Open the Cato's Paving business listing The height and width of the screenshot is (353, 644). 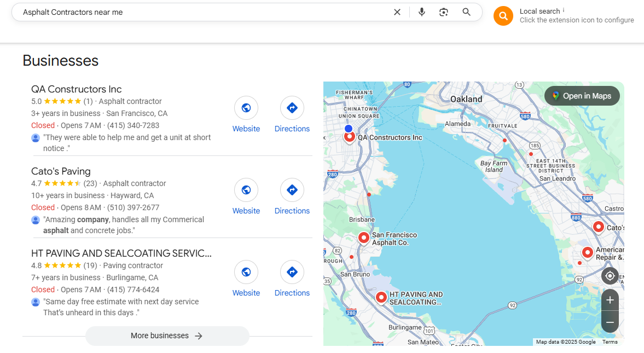(x=61, y=171)
